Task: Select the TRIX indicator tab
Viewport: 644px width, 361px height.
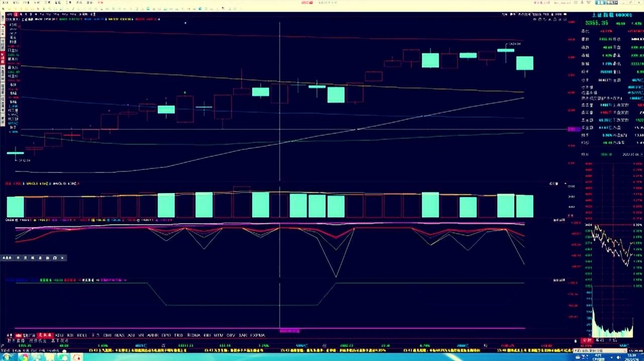Action: click(x=179, y=335)
